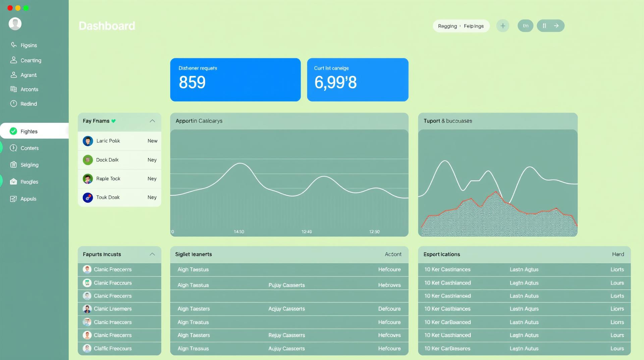The image size is (644, 360).
Task: Click the 14:30 time marker on chart
Action: point(239,232)
